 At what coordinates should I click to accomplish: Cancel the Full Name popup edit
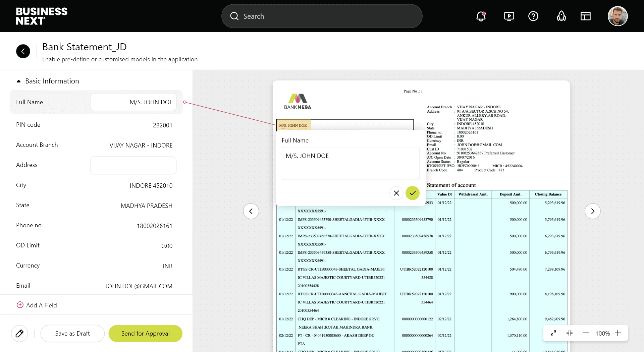tap(396, 193)
